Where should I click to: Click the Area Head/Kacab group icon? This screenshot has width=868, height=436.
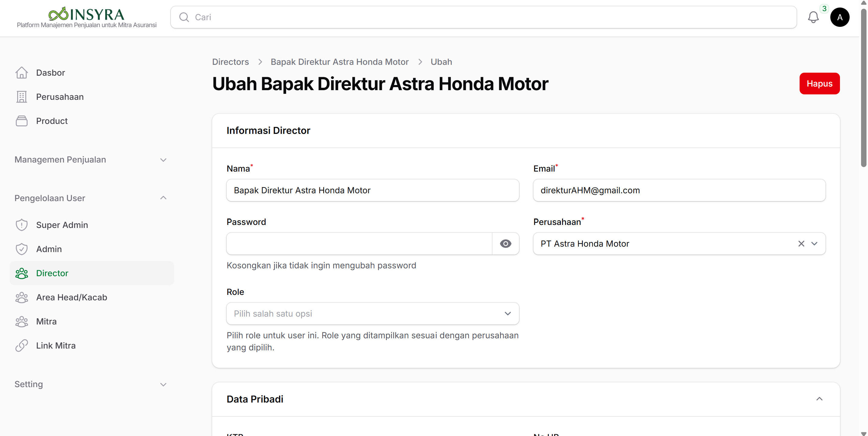22,297
